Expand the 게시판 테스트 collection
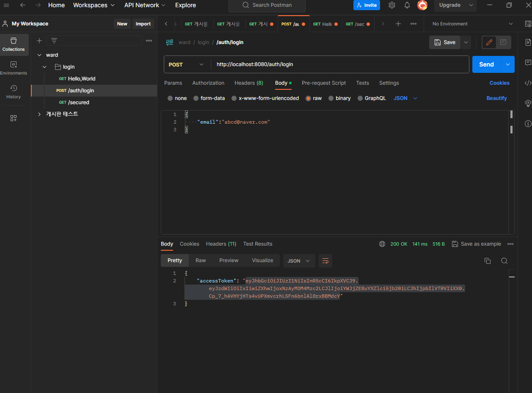This screenshot has height=393, width=532. point(39,114)
